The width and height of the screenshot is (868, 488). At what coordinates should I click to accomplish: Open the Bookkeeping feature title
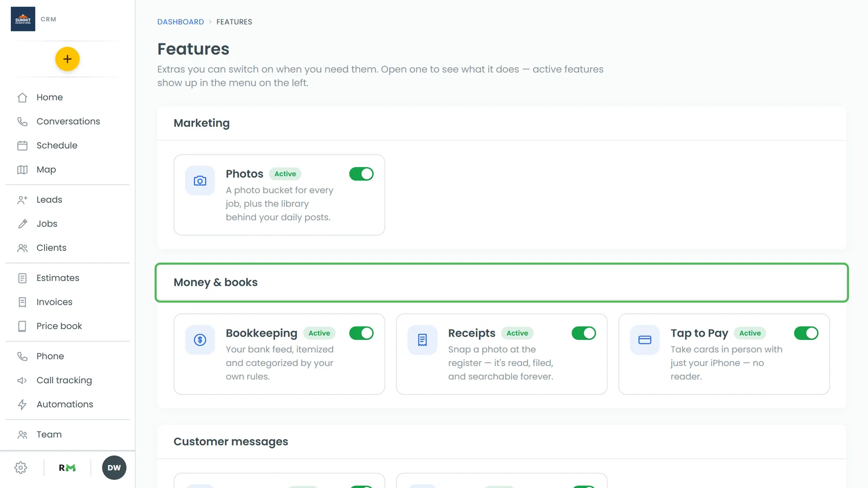click(261, 333)
